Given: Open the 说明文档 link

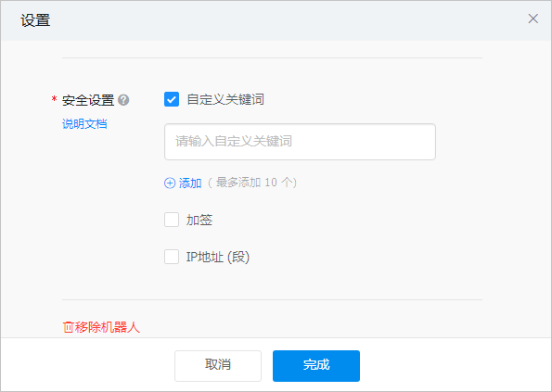Looking at the screenshot, I should [84, 124].
